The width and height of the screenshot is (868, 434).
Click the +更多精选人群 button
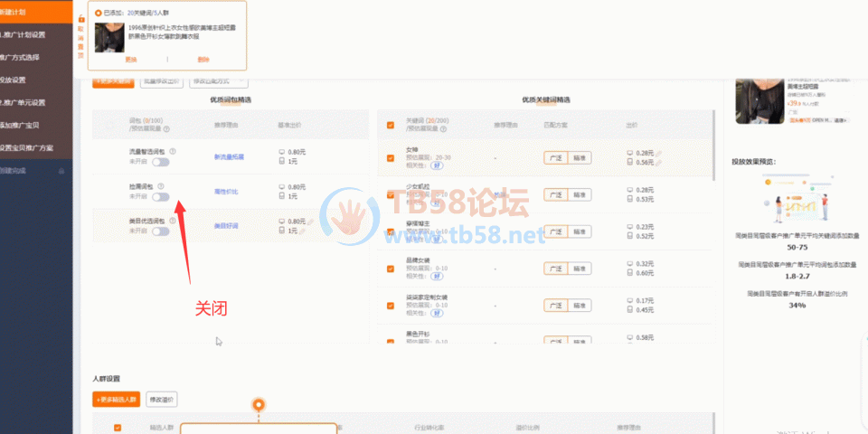point(115,399)
